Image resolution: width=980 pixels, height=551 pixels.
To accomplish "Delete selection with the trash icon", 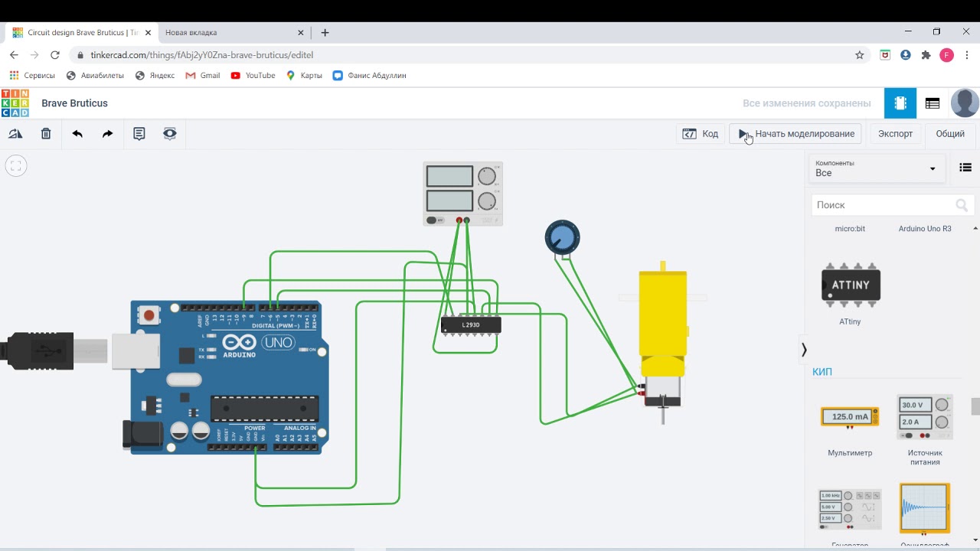I will [46, 134].
